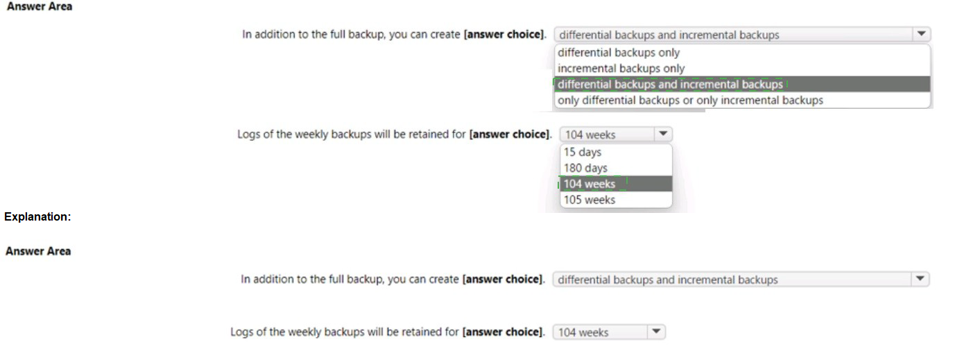Select "differential backups only" option
Image resolution: width=980 pixels, height=360 pixels.
(x=619, y=53)
